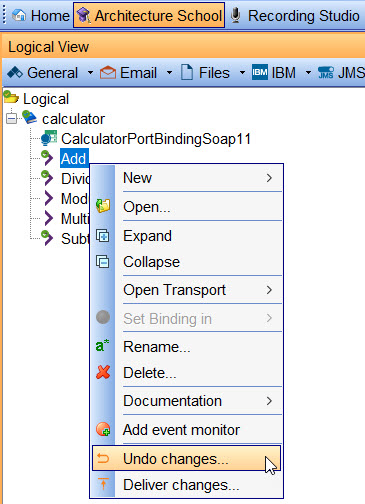Expand the Open Transport submenu arrow
Viewport: 365px width, 504px height.
(269, 290)
